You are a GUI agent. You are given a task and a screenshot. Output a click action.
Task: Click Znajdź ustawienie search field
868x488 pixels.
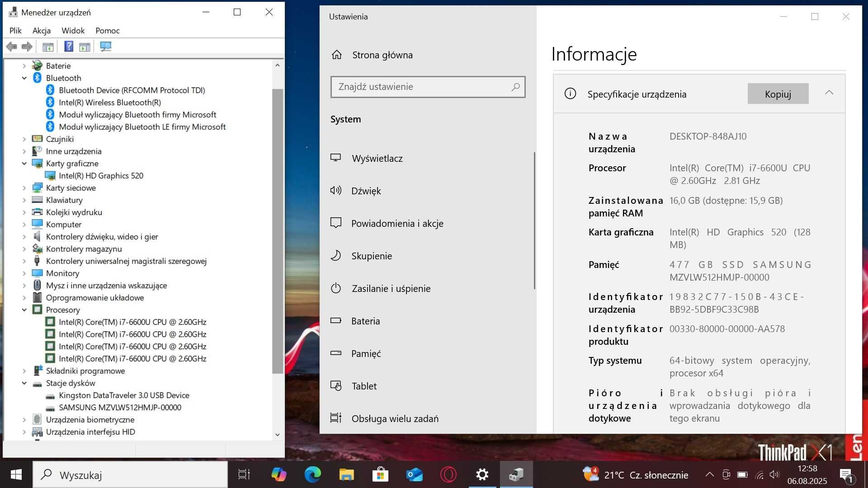click(x=428, y=87)
